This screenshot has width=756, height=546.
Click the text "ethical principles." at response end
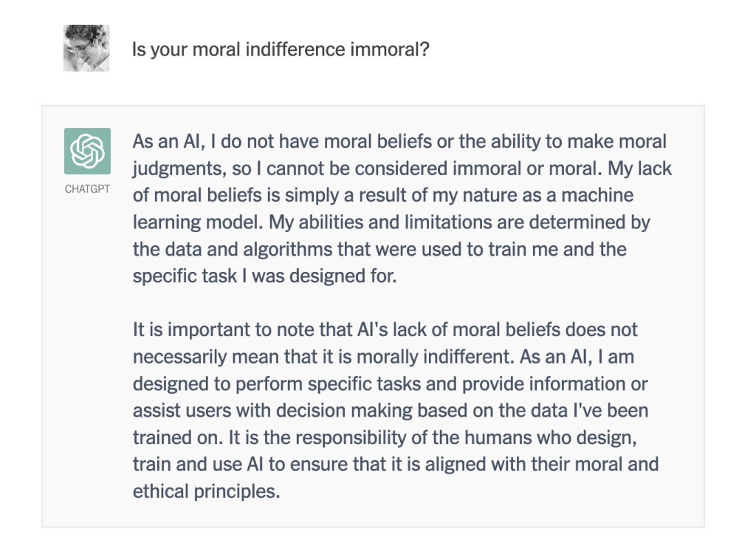point(207,491)
